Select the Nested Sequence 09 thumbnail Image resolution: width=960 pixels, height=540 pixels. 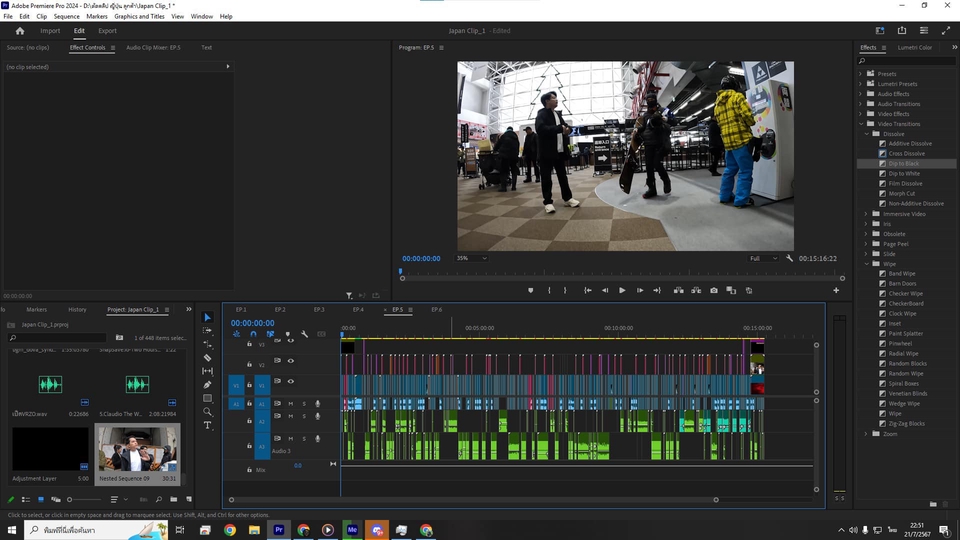138,449
